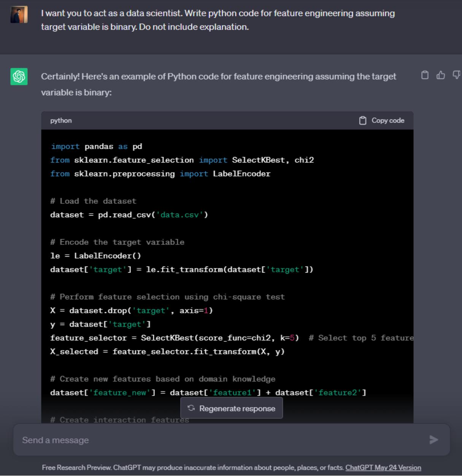This screenshot has width=462, height=476.
Task: Click the user's data scientist prompt text
Action: tap(218, 20)
